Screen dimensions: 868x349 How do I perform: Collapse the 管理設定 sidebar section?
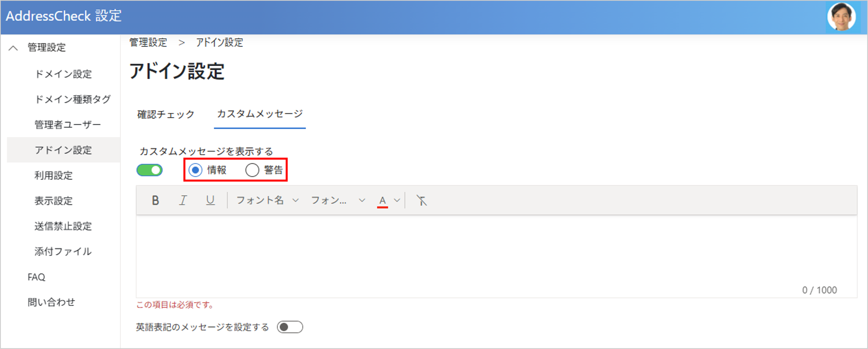pos(13,48)
